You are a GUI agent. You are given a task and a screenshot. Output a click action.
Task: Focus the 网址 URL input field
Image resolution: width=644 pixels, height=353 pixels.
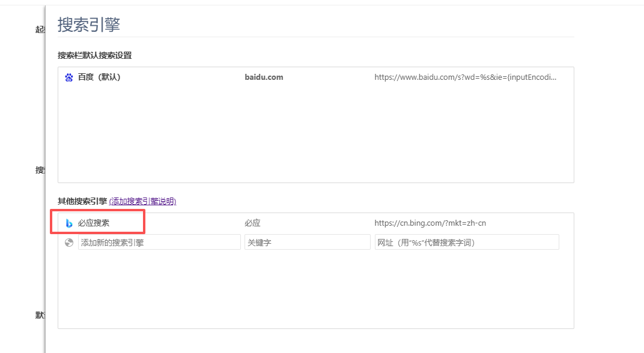tap(467, 243)
